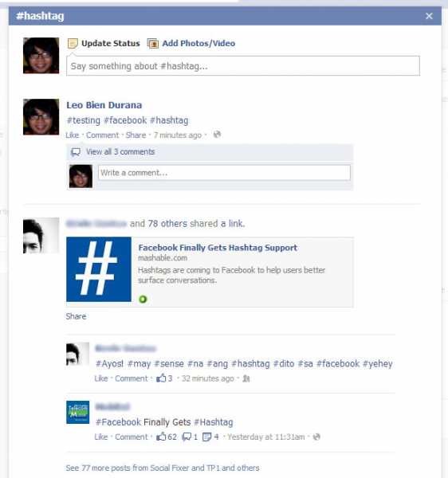Expand View all 3 comments

120,152
